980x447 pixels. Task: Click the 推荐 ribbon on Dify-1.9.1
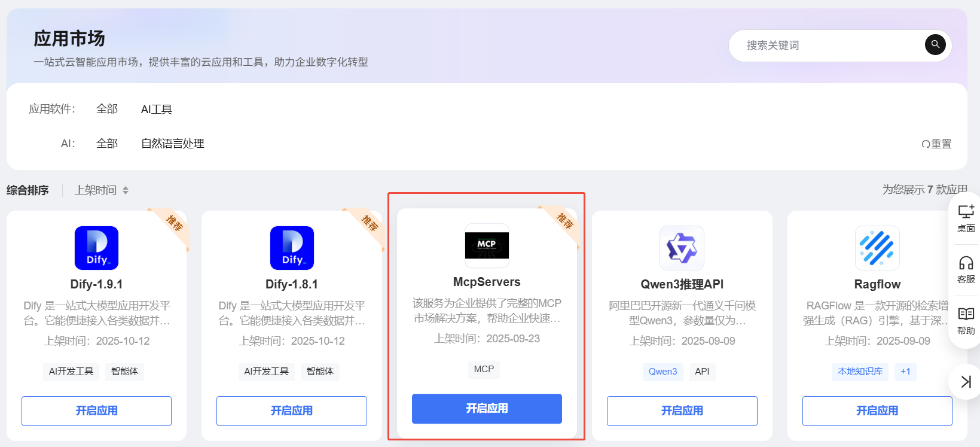(x=175, y=224)
